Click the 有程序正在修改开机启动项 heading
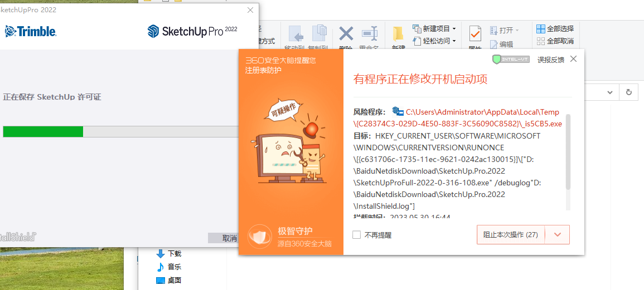The image size is (644, 290). click(x=420, y=79)
